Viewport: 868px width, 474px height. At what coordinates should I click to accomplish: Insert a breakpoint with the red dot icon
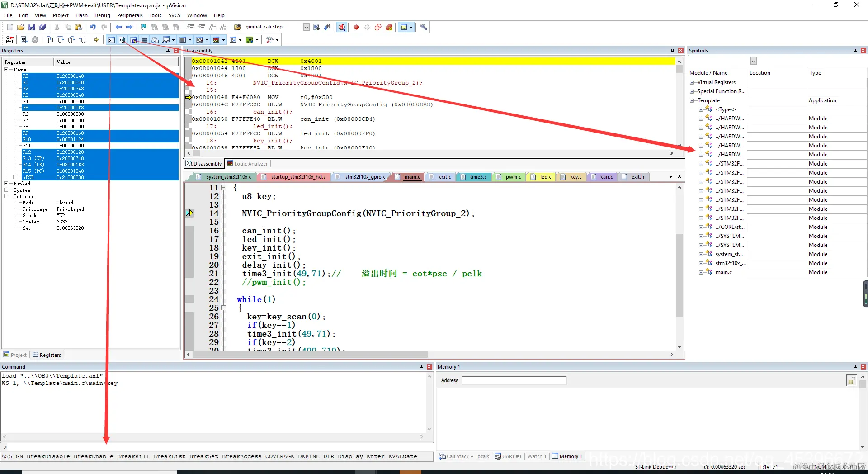click(x=356, y=27)
